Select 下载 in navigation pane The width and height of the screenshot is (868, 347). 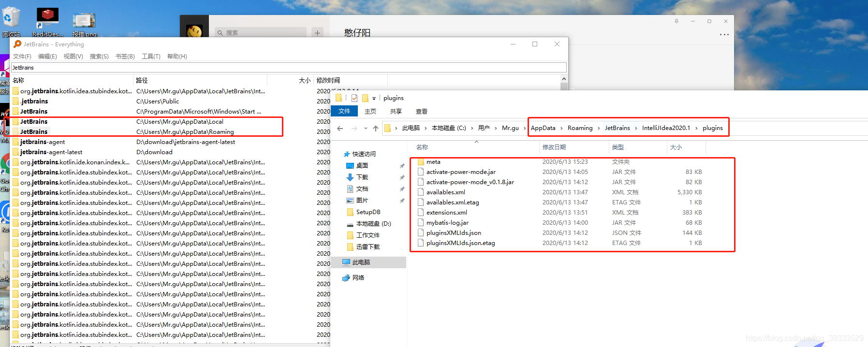click(362, 177)
